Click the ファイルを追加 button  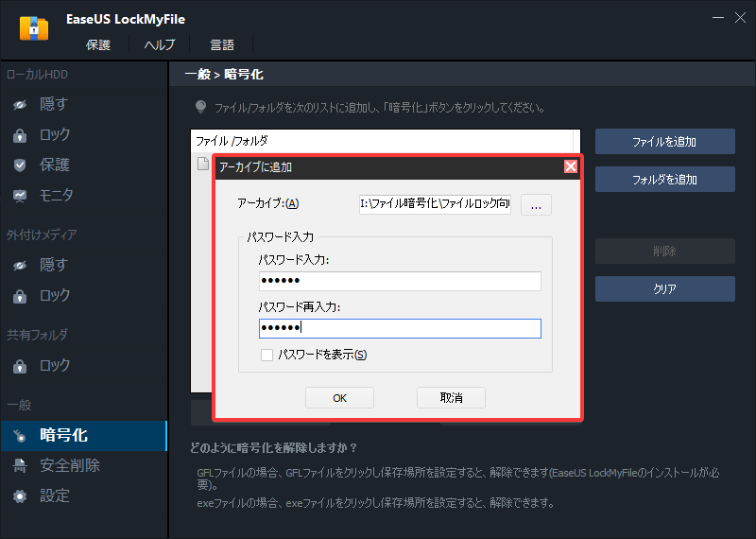(x=665, y=142)
